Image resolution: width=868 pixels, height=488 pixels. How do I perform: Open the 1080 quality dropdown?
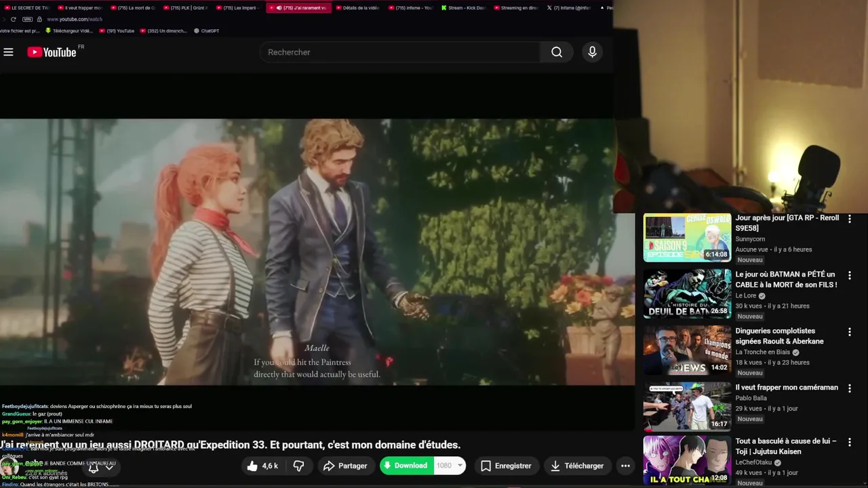450,466
